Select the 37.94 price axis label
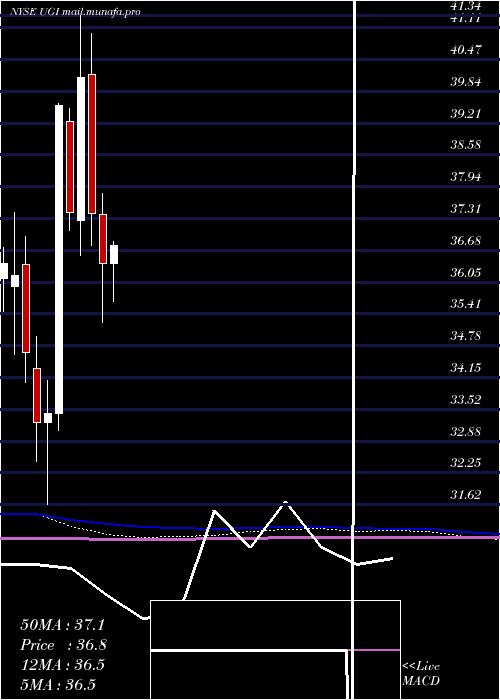Viewport: 500px width, 700px height. pyautogui.click(x=467, y=177)
